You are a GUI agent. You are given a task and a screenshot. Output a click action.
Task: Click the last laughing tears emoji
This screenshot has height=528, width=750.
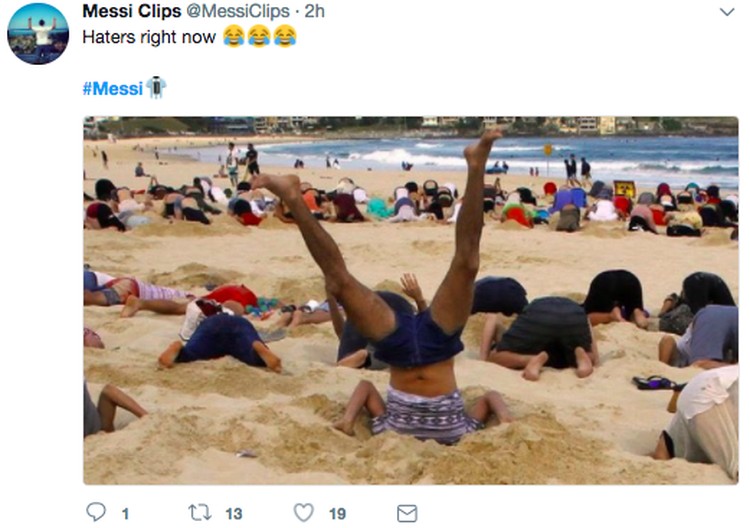(x=285, y=36)
